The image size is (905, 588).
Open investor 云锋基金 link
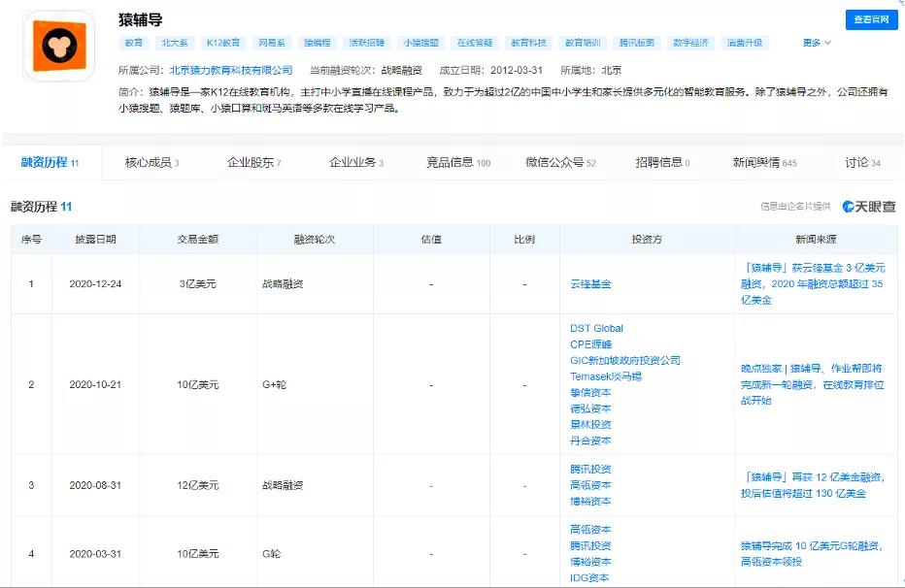pyautogui.click(x=590, y=283)
